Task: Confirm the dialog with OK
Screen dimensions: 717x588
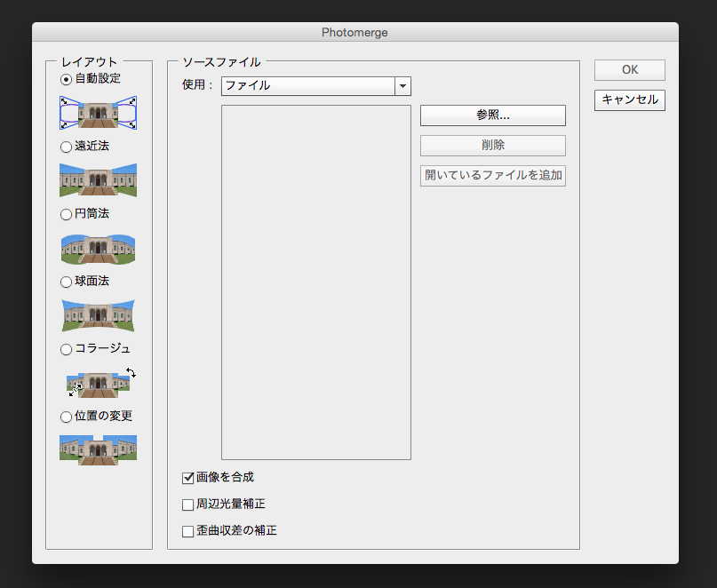Action: (630, 70)
